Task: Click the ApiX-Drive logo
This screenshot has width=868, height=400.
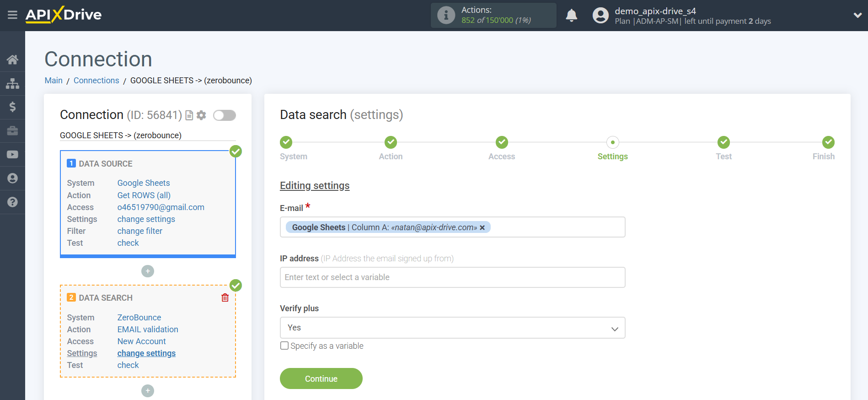Action: 64,15
